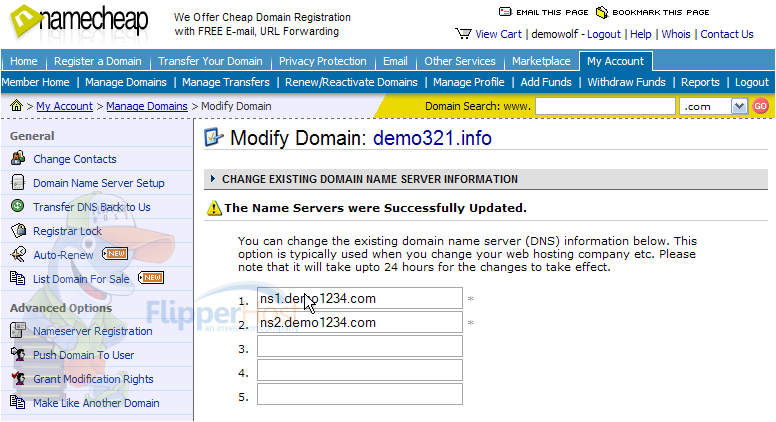Viewport: 776px width, 422px height.
Task: Open Reports submenu item
Action: [700, 82]
